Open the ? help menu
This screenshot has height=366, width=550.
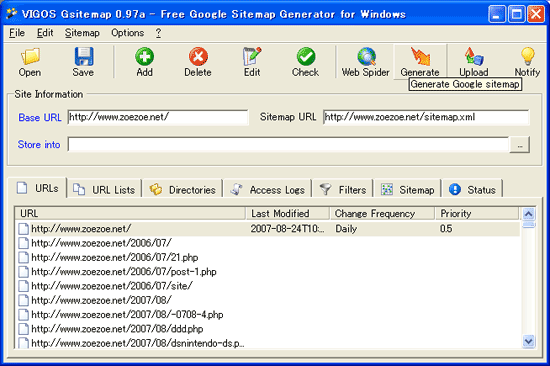159,33
